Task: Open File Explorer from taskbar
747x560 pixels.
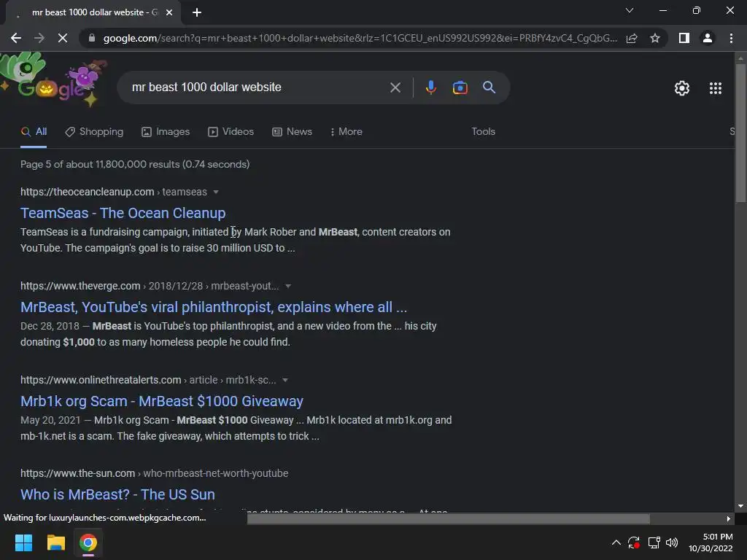Action: [55, 542]
